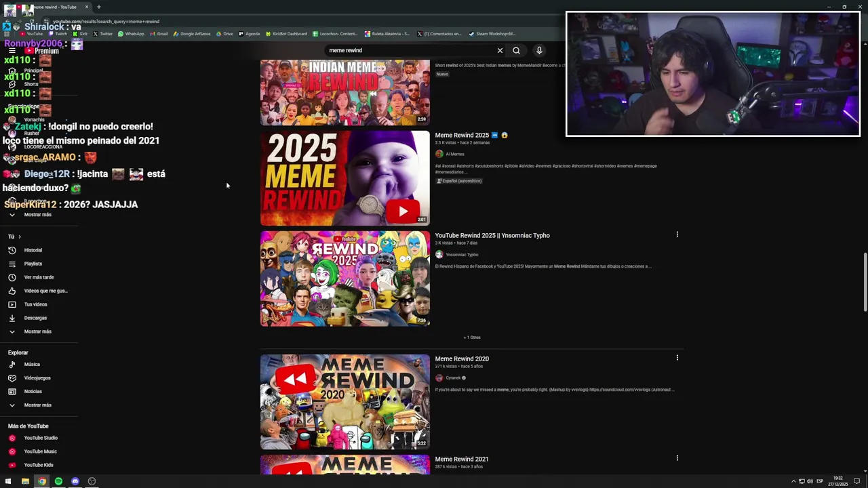
Task: Open Drive bookmark
Action: pyautogui.click(x=224, y=33)
